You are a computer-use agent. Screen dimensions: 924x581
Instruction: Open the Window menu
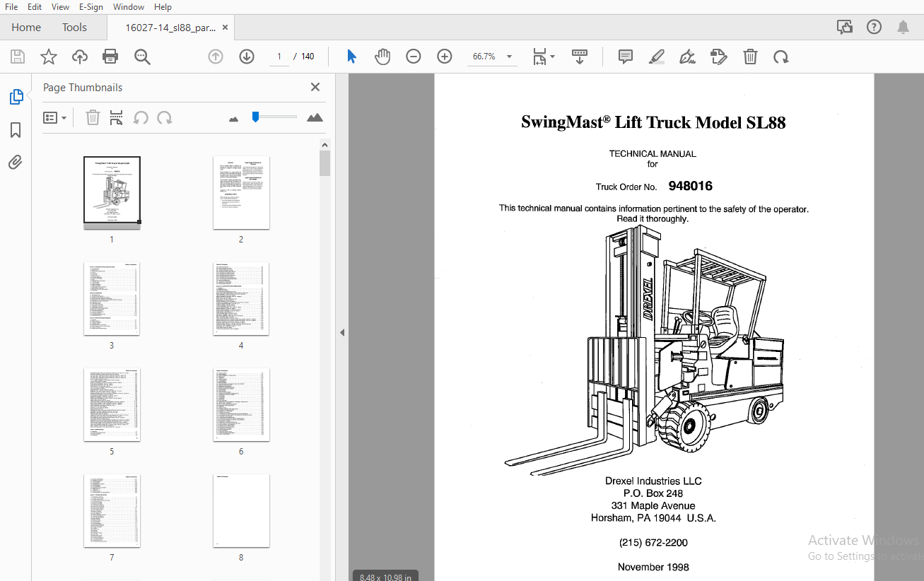pyautogui.click(x=129, y=6)
